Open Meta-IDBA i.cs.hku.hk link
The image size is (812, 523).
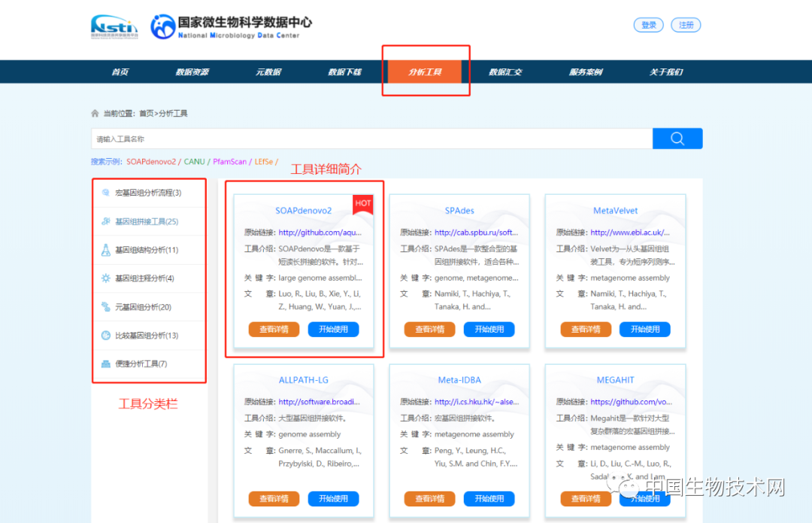coord(477,402)
